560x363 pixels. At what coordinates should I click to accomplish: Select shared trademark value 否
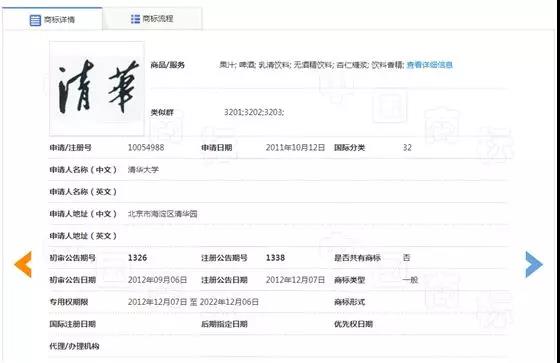(x=406, y=258)
